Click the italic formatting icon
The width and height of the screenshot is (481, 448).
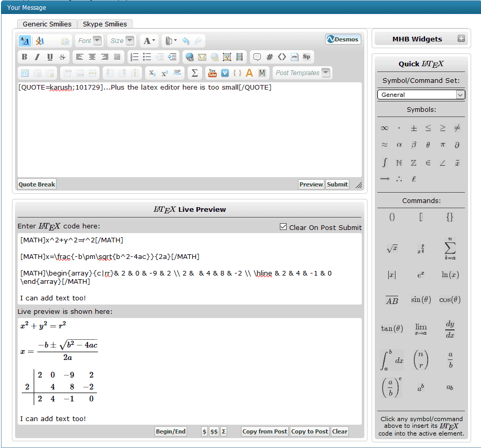(37, 57)
